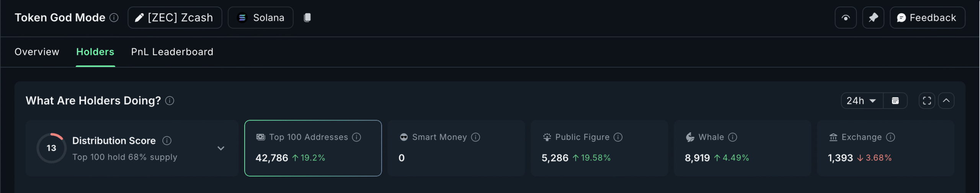Viewport: 980px width, 193px height.
Task: Switch to the Overview tab
Action: point(37,52)
